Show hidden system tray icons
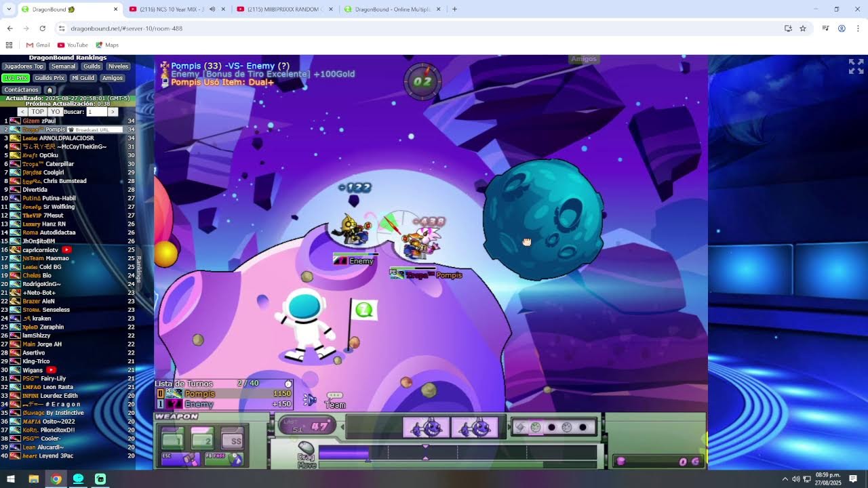The width and height of the screenshot is (868, 488). [x=785, y=479]
